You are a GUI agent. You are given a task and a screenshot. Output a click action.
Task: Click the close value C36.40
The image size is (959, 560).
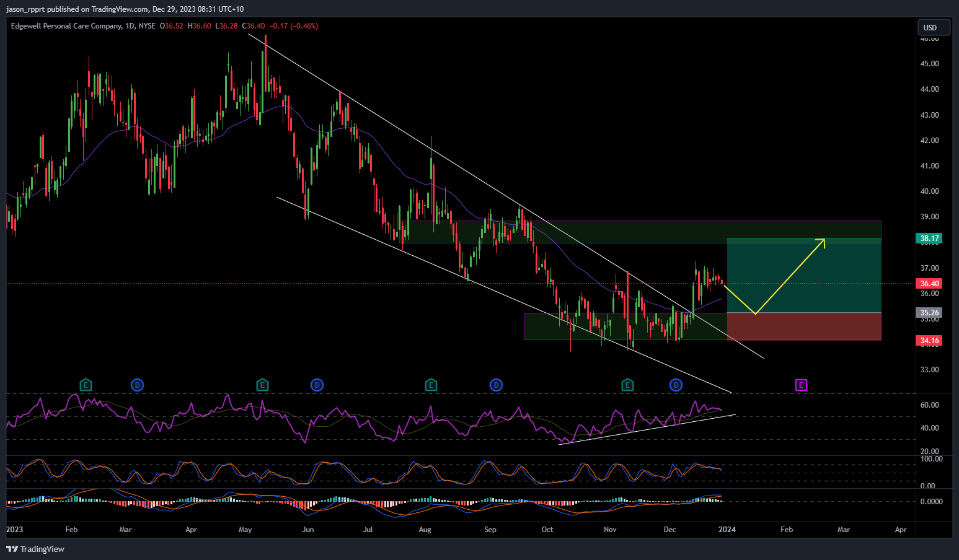254,26
